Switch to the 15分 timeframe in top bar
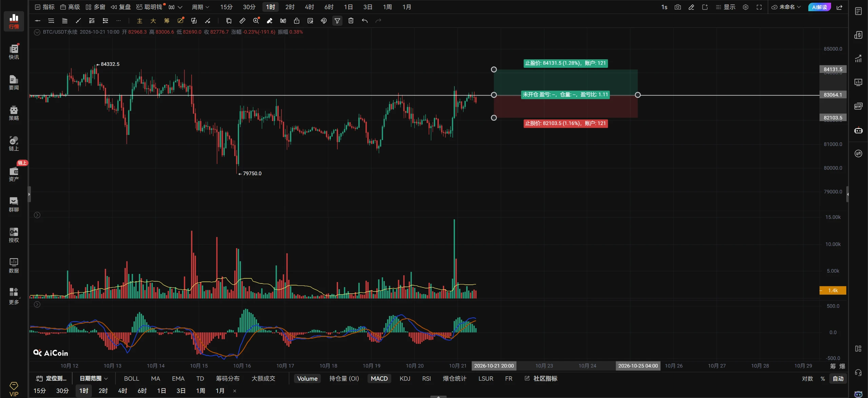The width and height of the screenshot is (868, 398). tap(226, 7)
